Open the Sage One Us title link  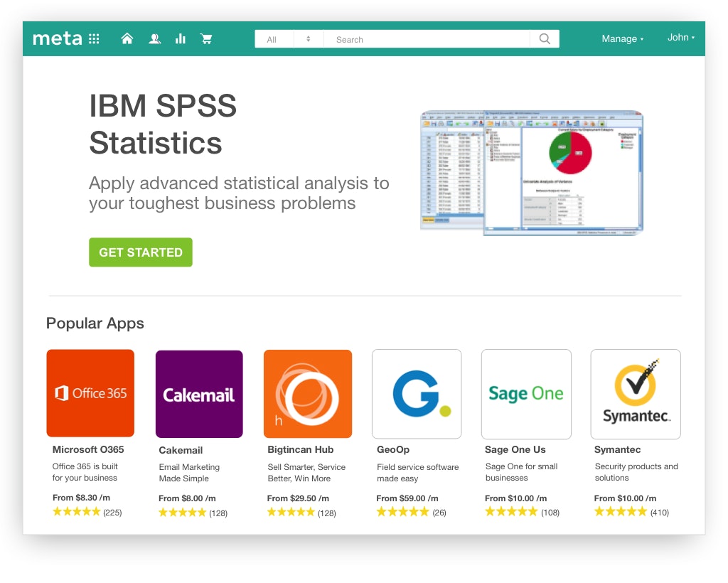click(515, 449)
